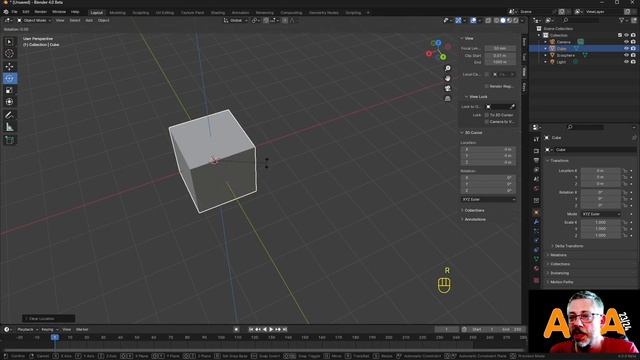Hide the Icosphere object in outliner
Viewport: 640px width, 360px height.
tap(627, 55)
